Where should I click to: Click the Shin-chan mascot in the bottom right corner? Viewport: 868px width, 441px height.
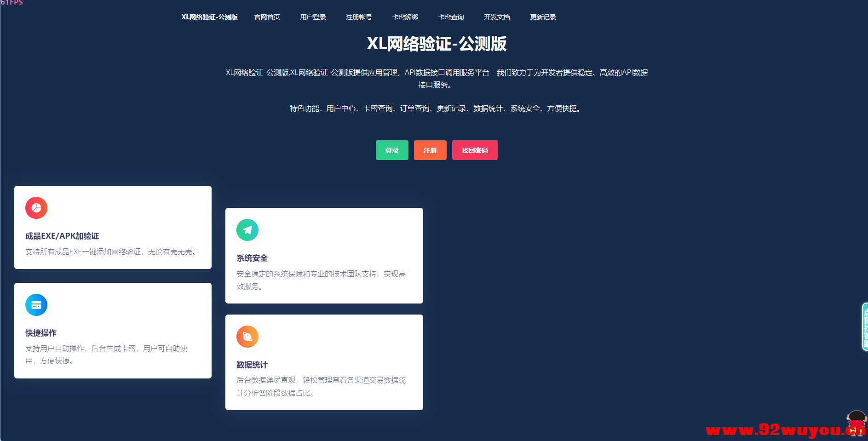(856, 422)
